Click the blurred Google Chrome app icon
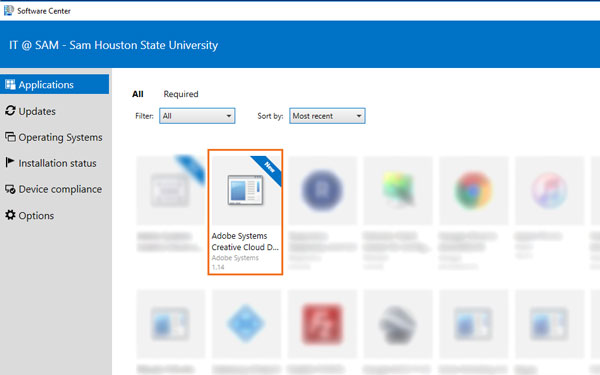The image size is (600, 375). pos(473,191)
